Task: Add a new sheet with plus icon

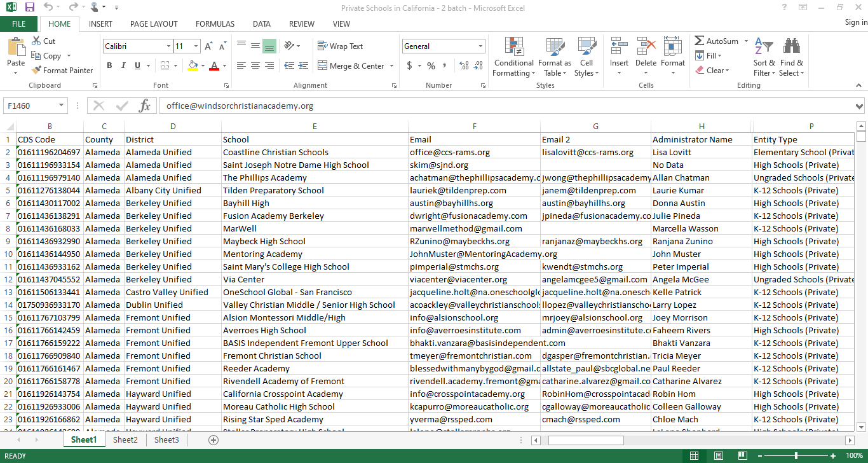Action: tap(214, 440)
